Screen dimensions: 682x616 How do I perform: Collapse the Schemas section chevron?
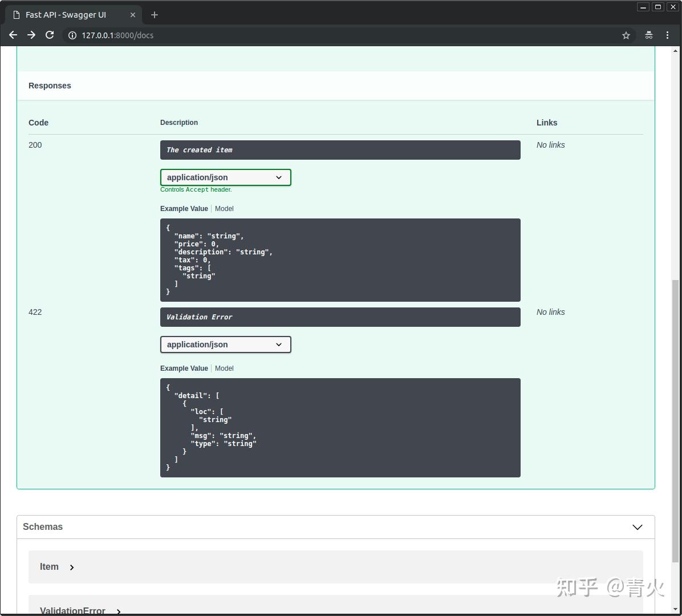coord(637,527)
